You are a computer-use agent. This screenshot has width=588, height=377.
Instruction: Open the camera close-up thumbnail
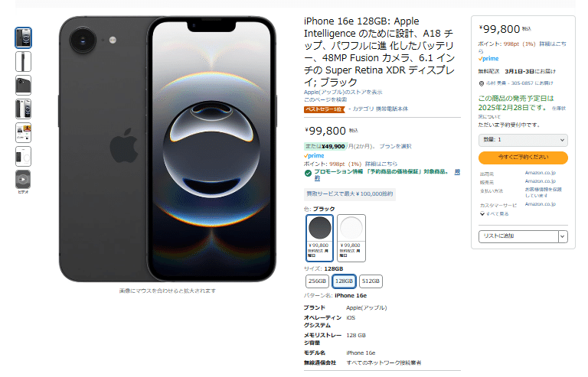23,86
